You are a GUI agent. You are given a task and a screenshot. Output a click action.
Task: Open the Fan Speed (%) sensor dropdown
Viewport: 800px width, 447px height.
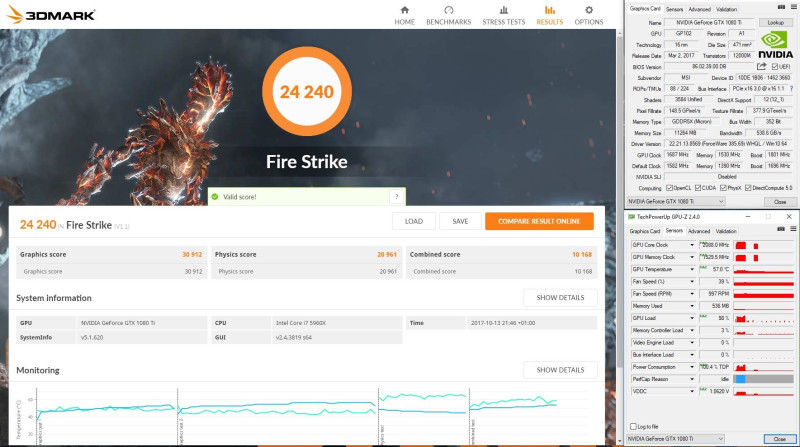pos(692,282)
